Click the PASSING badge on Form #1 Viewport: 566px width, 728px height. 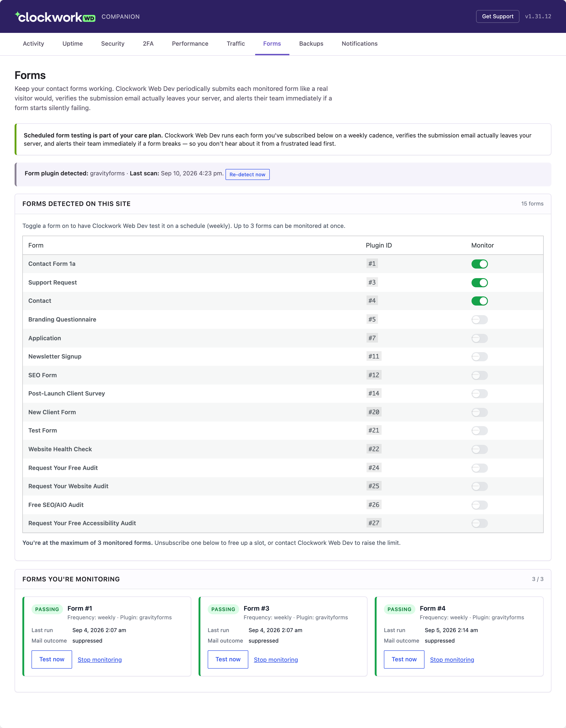pyautogui.click(x=47, y=609)
